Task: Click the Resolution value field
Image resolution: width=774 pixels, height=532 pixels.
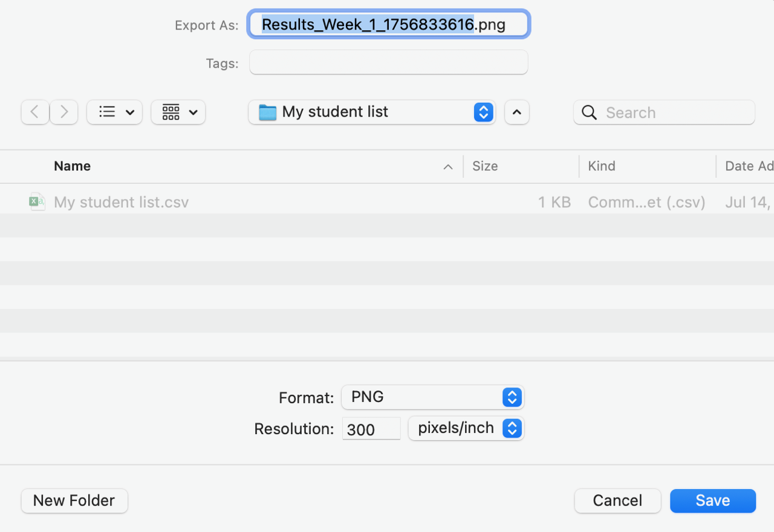Action: [371, 429]
